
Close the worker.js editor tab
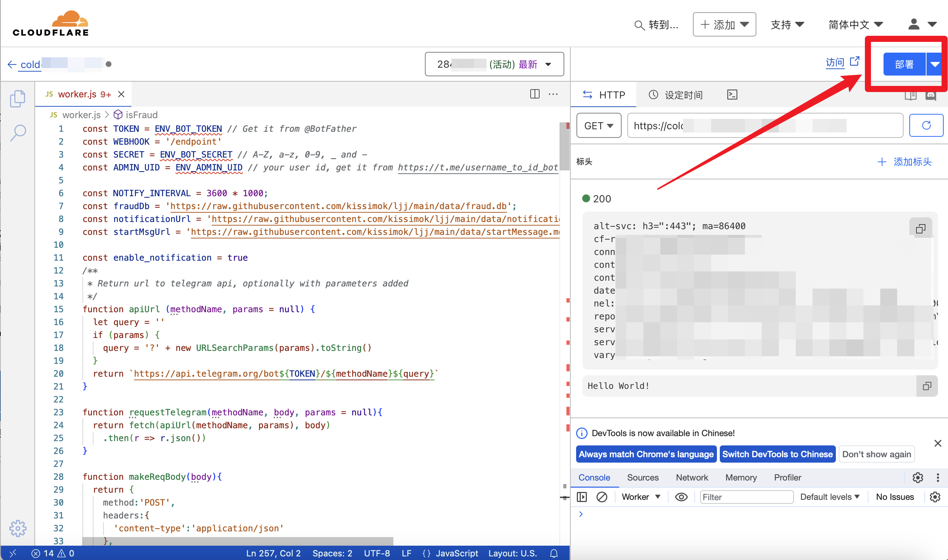[x=121, y=94]
